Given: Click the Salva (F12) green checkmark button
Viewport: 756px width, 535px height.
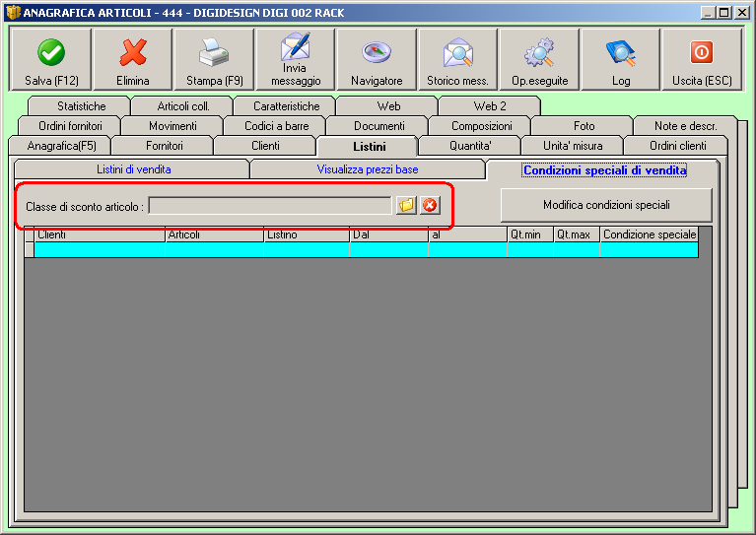Looking at the screenshot, I should pyautogui.click(x=51, y=59).
